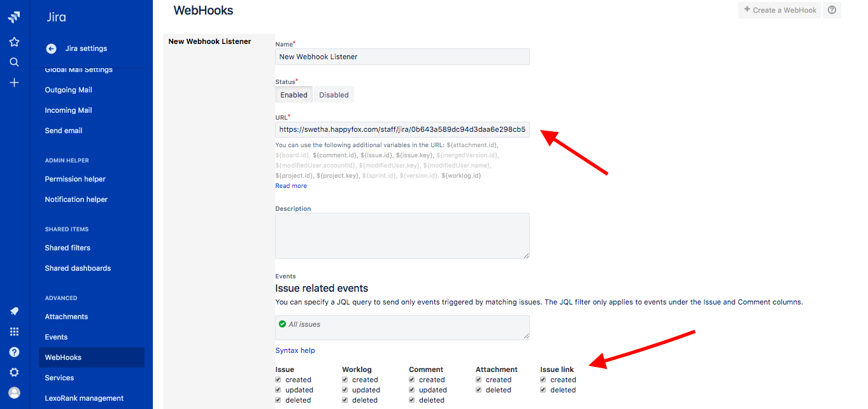Click the URL input field
Screen dimensions: 868x409
pos(402,129)
